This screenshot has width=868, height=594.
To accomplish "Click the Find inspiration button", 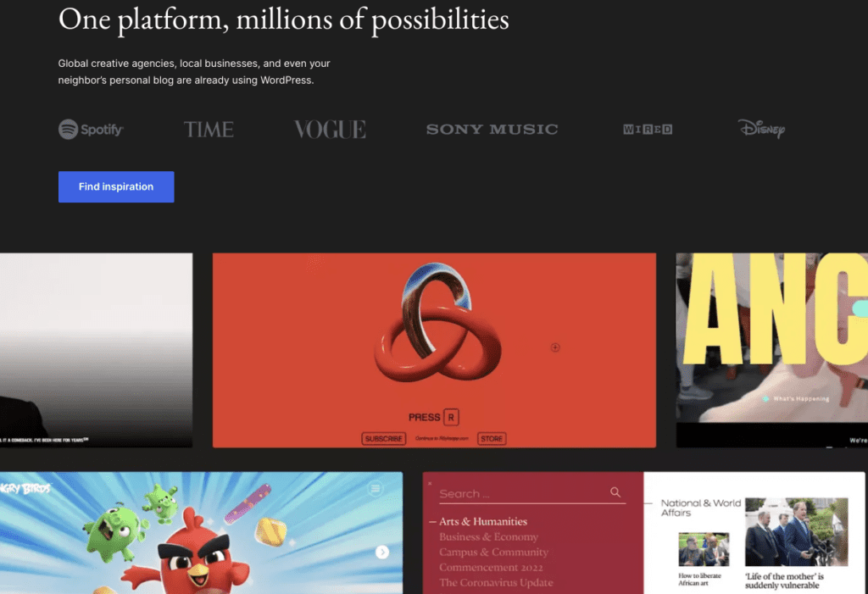I will tap(116, 186).
